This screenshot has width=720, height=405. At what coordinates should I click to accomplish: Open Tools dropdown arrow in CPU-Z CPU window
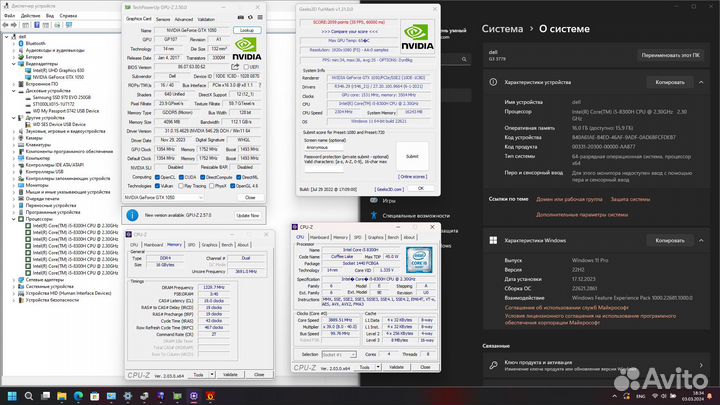(x=378, y=367)
